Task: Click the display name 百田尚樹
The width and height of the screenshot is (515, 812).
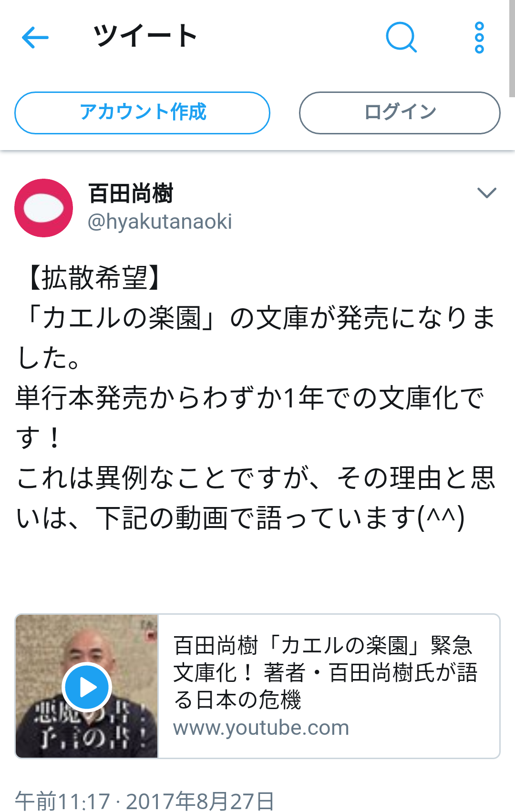Action: click(x=131, y=193)
